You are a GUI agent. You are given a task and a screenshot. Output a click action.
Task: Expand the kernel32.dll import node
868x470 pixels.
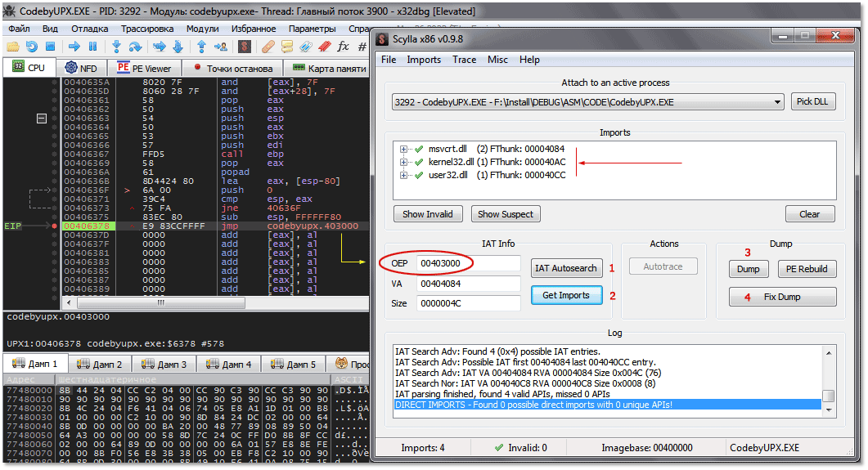(403, 163)
